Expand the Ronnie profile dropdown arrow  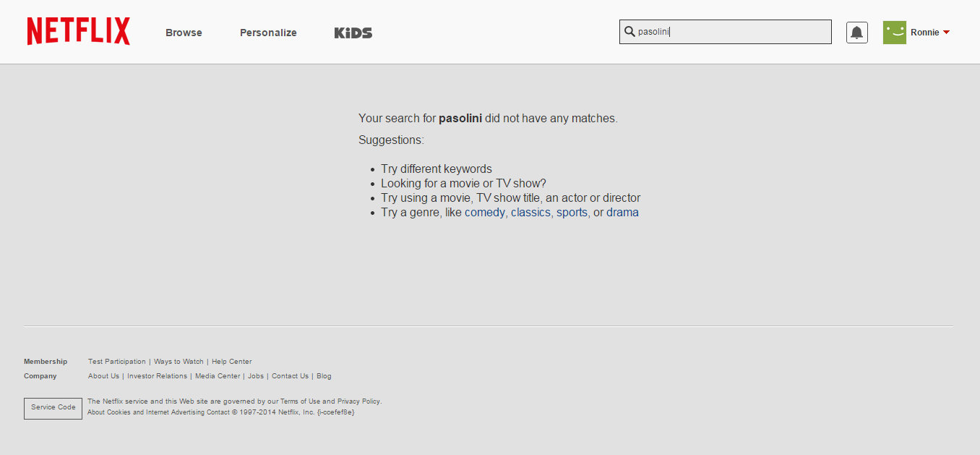(946, 33)
